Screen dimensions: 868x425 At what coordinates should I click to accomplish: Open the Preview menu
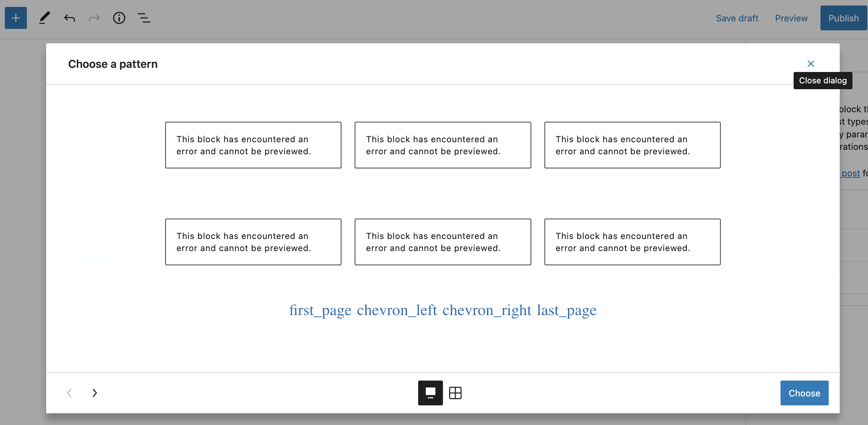(791, 18)
